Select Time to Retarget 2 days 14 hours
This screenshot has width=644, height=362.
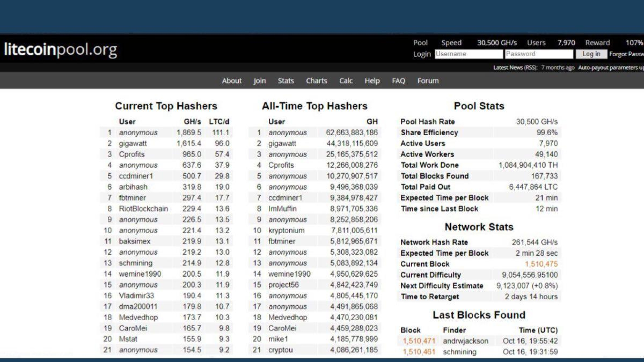[531, 297]
